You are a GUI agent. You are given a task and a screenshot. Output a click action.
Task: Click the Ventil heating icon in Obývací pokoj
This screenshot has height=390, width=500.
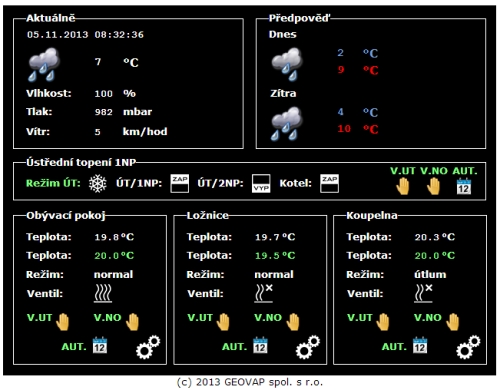pyautogui.click(x=103, y=293)
